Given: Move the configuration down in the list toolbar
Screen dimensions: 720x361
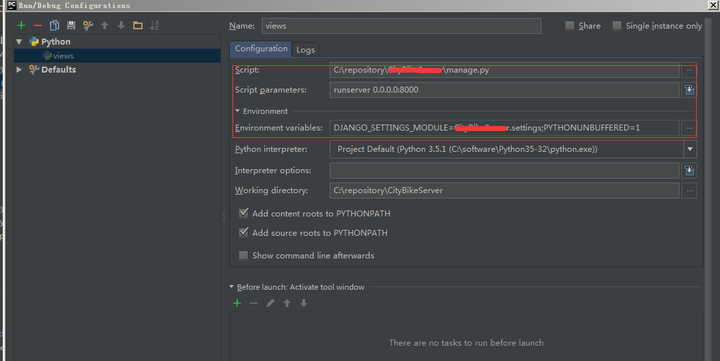Looking at the screenshot, I should click(121, 26).
